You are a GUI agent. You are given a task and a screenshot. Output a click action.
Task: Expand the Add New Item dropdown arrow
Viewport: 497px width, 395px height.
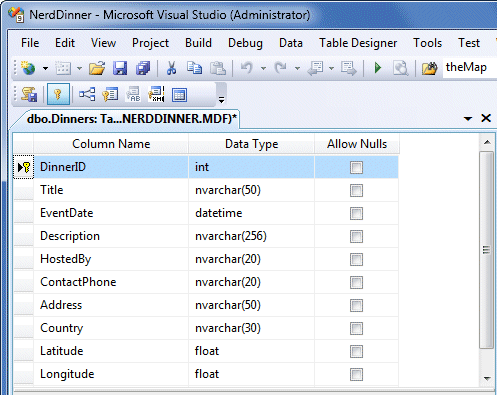79,68
